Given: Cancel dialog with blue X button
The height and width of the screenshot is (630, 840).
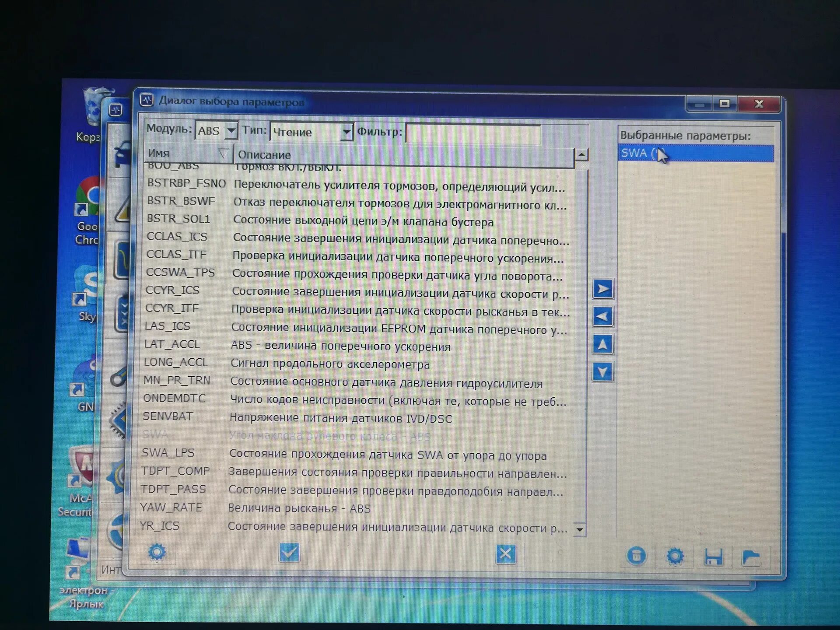Looking at the screenshot, I should click(505, 554).
